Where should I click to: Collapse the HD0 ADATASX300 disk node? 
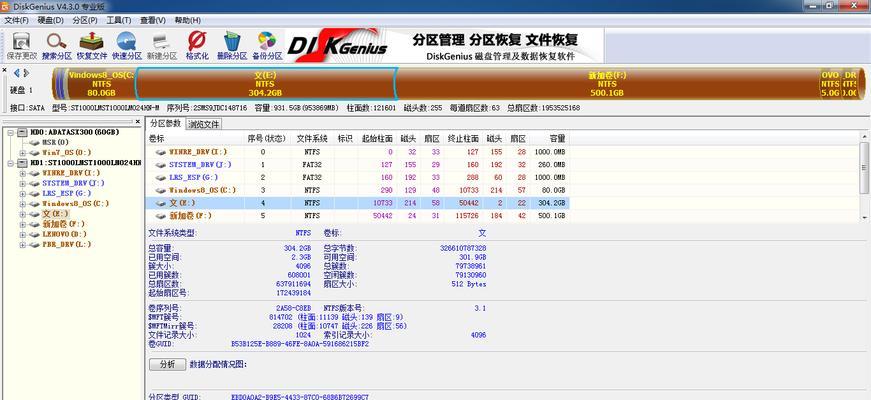coord(11,132)
